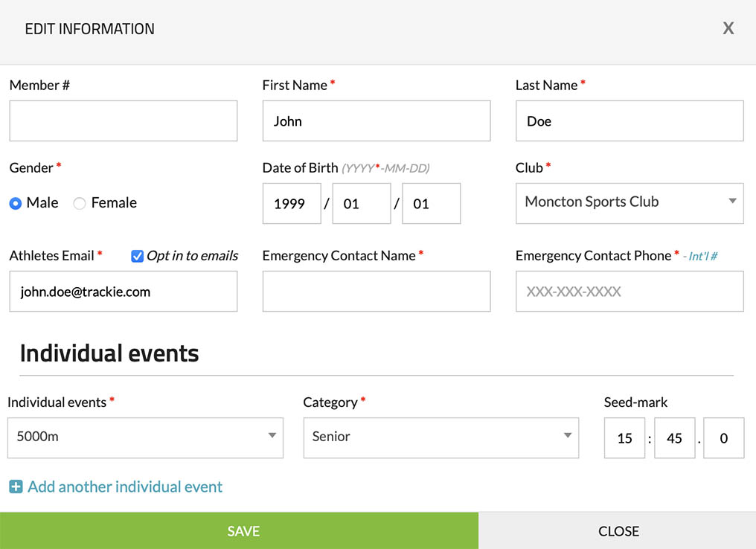This screenshot has height=549, width=756.
Task: Click the First Name field containing John
Action: point(377,121)
